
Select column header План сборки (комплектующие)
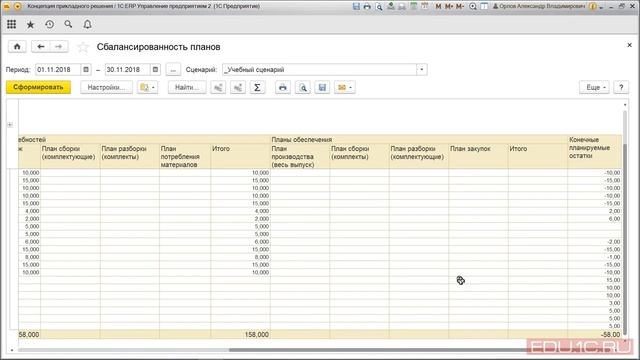pos(70,156)
